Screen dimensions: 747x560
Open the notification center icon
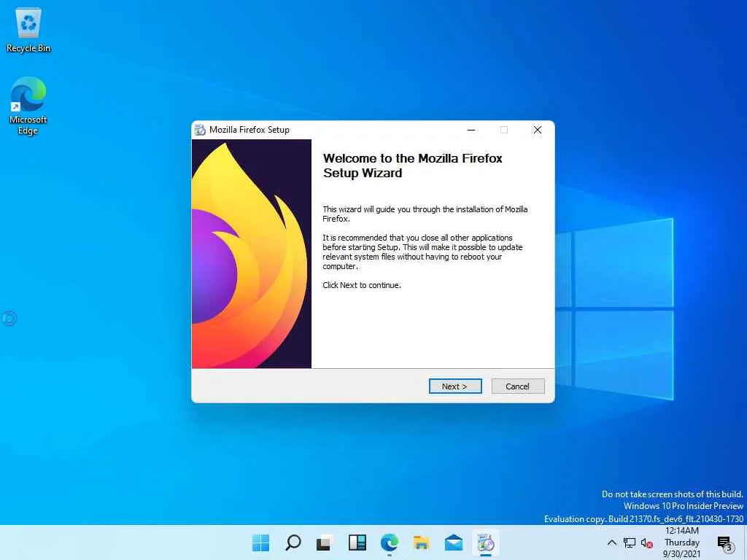coord(724,542)
